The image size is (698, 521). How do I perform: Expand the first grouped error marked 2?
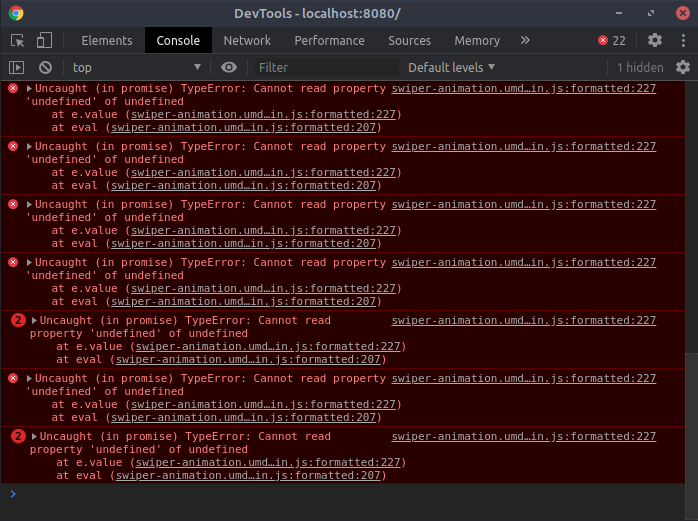(34, 320)
